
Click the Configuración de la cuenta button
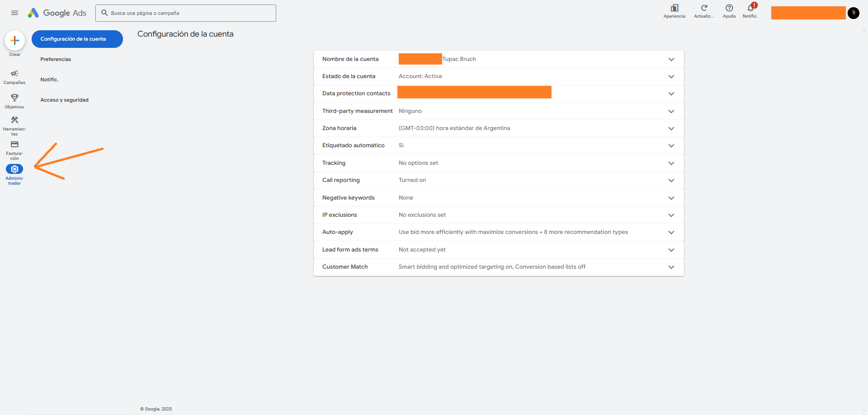(x=77, y=39)
